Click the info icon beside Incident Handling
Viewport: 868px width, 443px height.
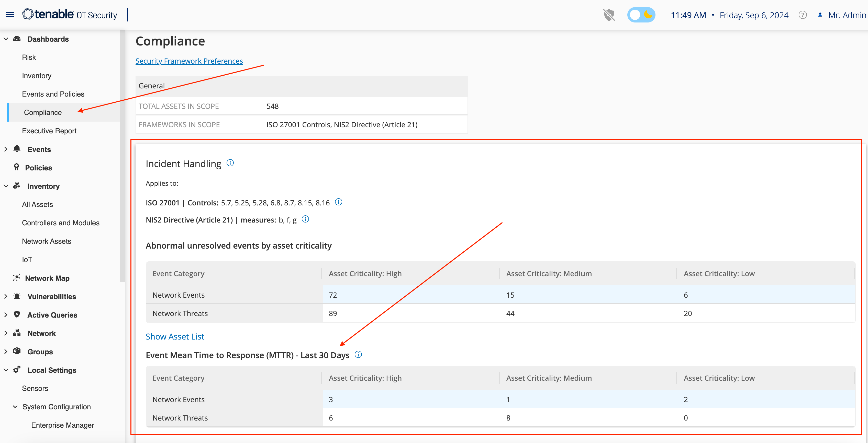point(230,163)
